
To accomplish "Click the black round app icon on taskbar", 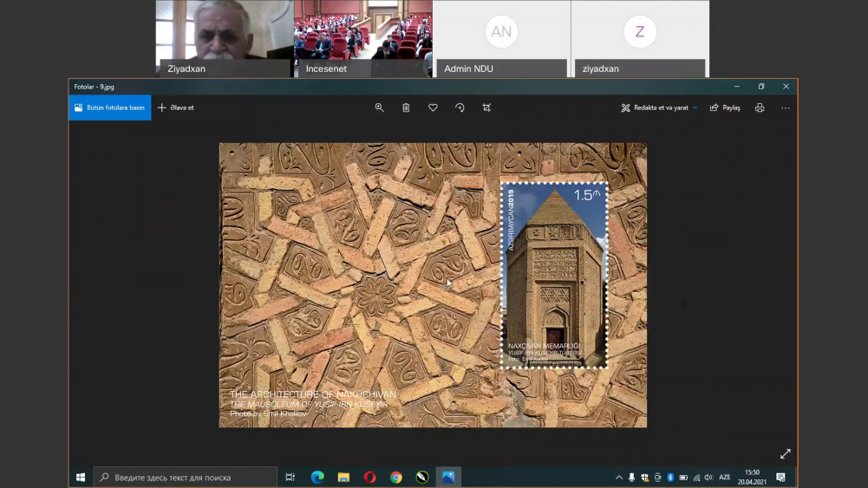I will pyautogui.click(x=422, y=477).
